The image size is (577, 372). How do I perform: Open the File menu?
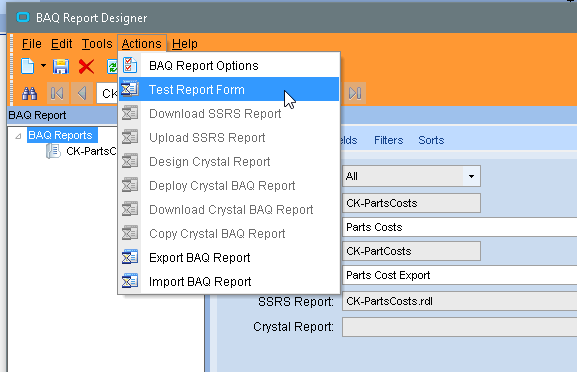[x=31, y=44]
